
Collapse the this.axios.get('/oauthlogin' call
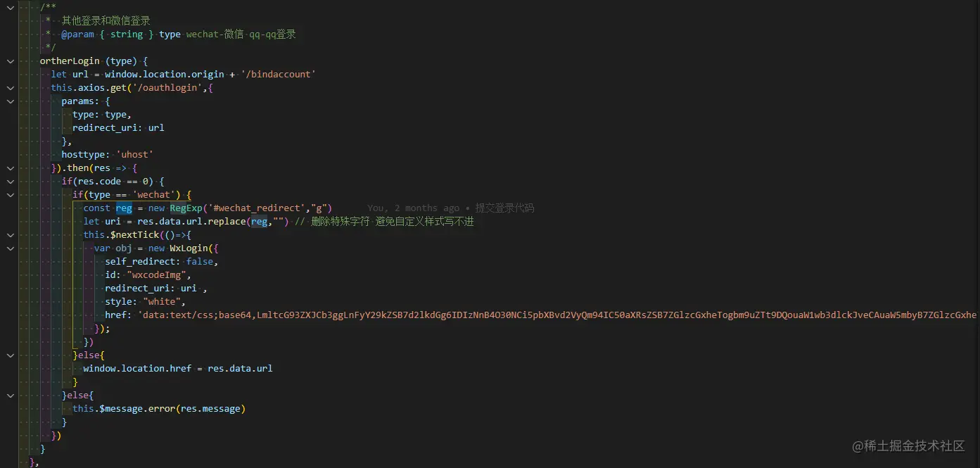point(10,87)
